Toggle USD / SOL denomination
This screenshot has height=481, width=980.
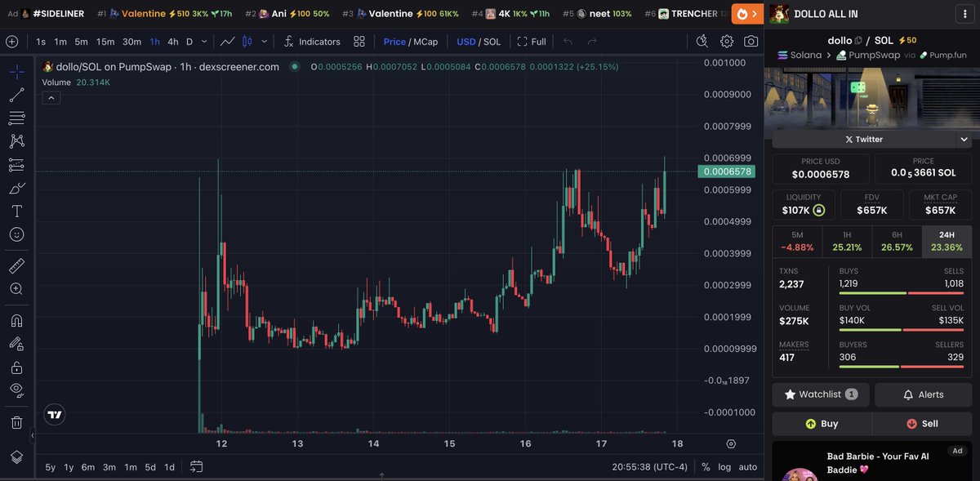pos(479,42)
